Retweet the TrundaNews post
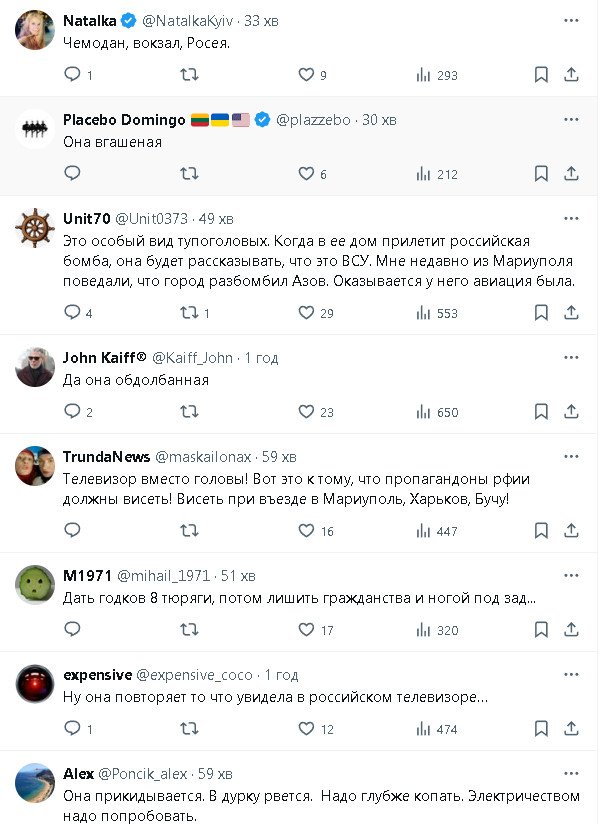Image resolution: width=607 pixels, height=824 pixels. tap(188, 531)
